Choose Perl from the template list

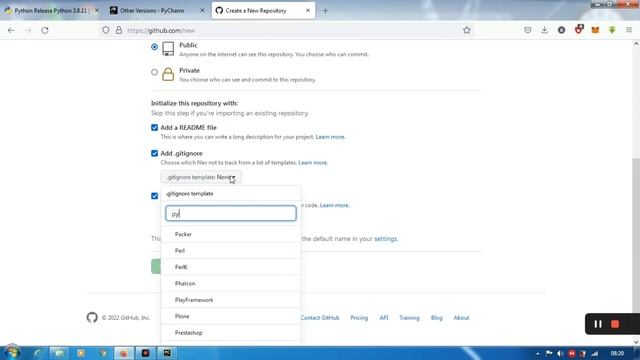click(x=231, y=251)
